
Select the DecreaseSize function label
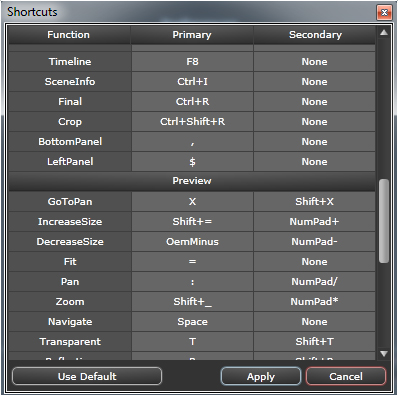tap(70, 242)
